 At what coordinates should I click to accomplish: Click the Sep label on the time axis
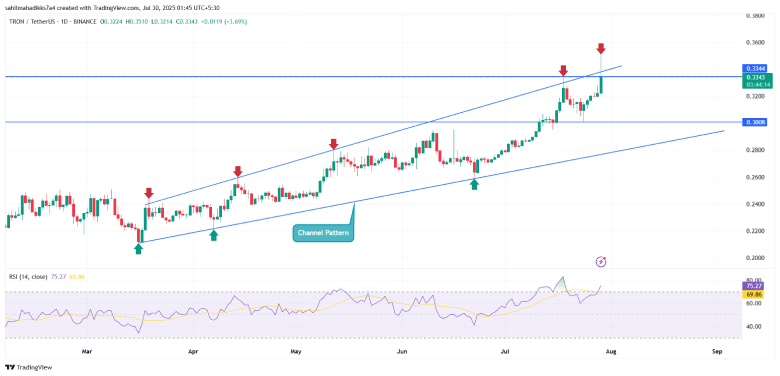[716, 352]
